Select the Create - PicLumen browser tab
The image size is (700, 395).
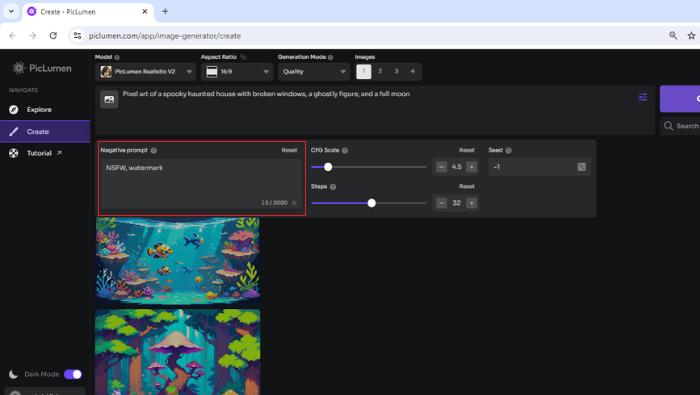point(88,12)
